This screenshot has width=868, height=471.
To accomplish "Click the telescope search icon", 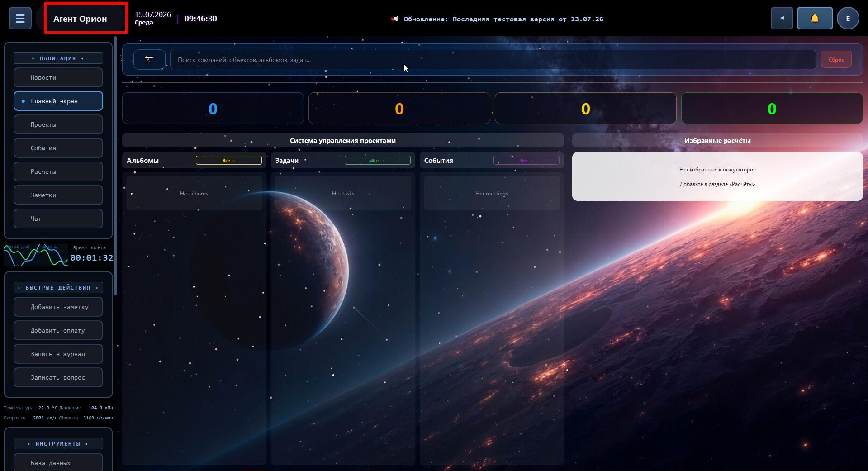I will (x=149, y=60).
